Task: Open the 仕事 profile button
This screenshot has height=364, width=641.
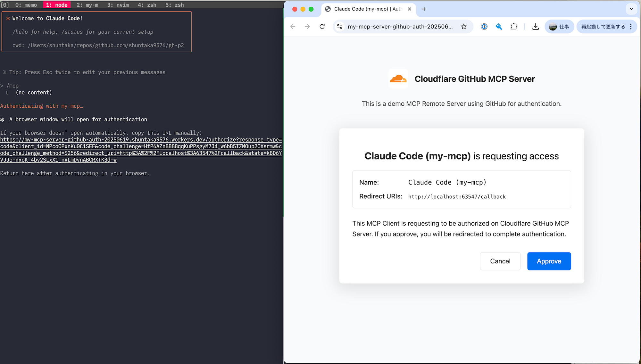Action: tap(559, 27)
